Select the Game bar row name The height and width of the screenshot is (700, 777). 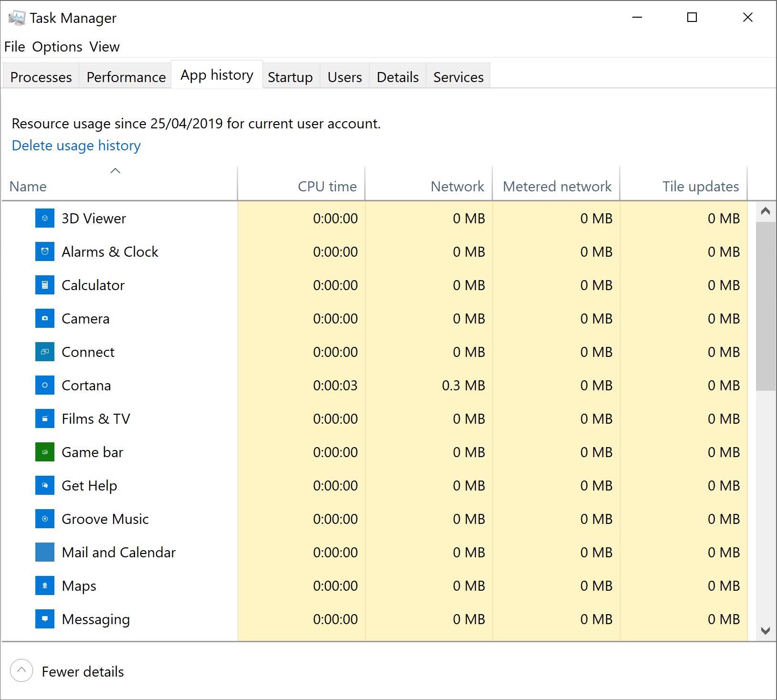(92, 452)
